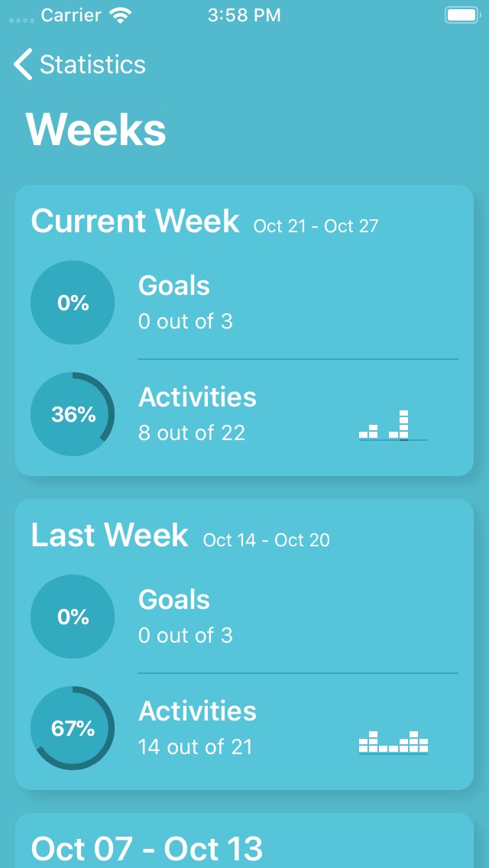Select Goals row in Last Week
This screenshot has height=868, width=489.
click(x=298, y=617)
